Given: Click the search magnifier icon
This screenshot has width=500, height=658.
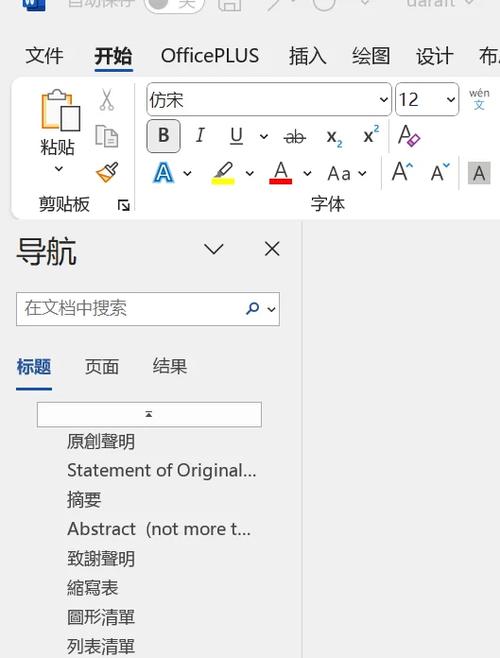Looking at the screenshot, I should pyautogui.click(x=252, y=309).
